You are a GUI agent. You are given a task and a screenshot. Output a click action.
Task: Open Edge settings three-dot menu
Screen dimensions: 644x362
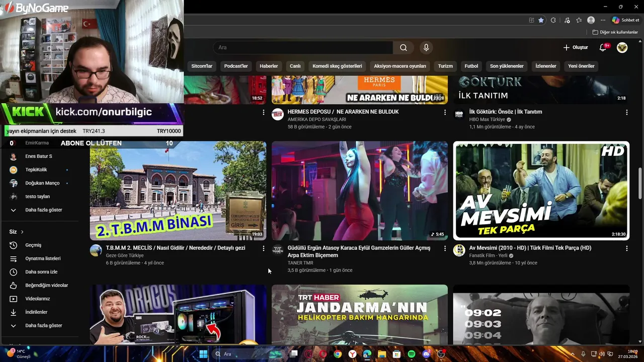603,20
